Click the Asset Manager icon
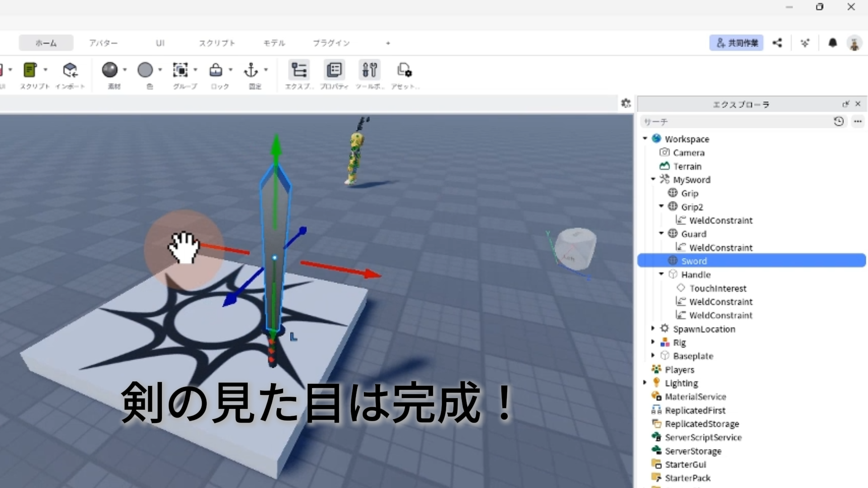The image size is (868, 488). coord(404,70)
